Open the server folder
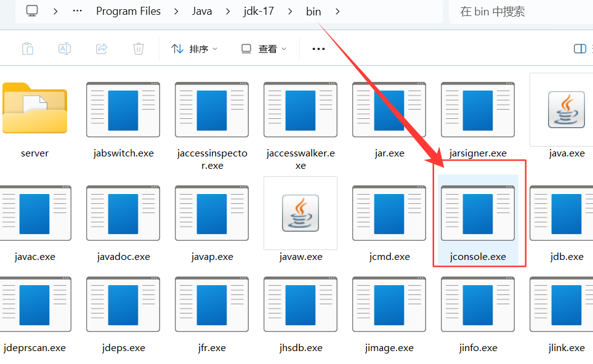 [x=35, y=108]
